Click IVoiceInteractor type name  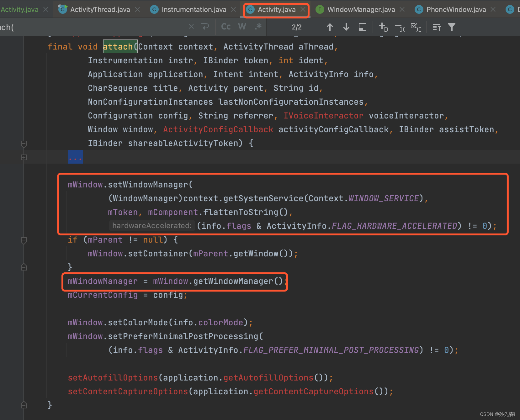(x=323, y=116)
